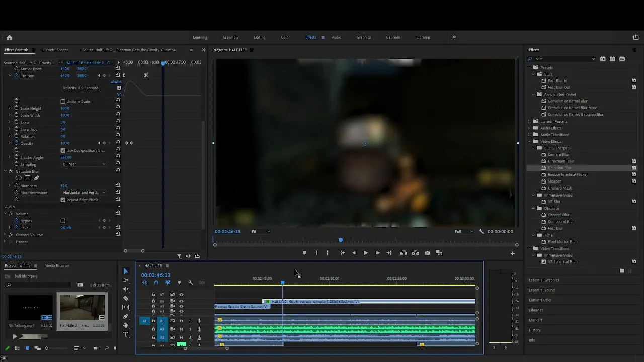The height and width of the screenshot is (362, 644).
Task: Click the Home icon
Action: tap(9, 37)
